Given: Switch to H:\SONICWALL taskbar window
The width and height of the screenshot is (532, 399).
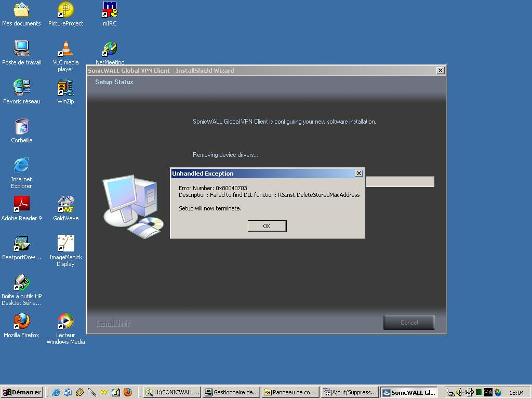Looking at the screenshot, I should pos(172,392).
